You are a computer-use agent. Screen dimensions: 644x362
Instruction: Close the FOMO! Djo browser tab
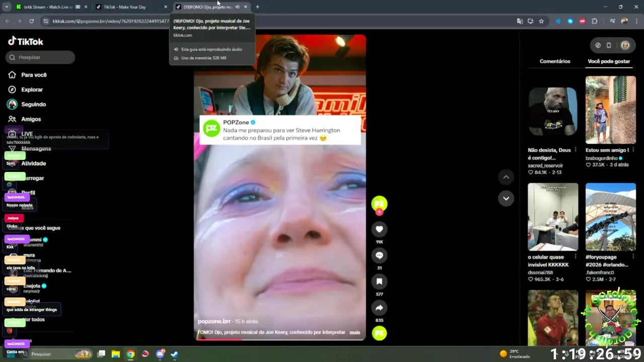(x=246, y=7)
